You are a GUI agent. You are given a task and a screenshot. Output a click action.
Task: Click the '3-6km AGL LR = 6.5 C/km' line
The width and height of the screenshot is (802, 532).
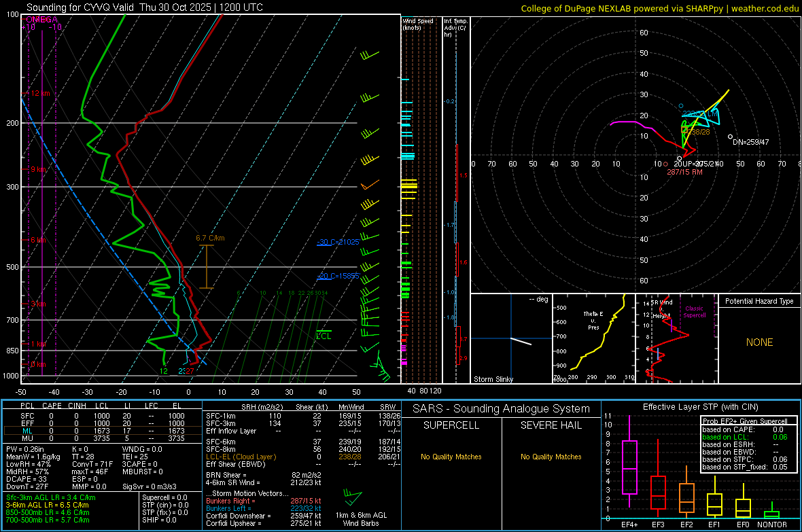tap(47, 504)
